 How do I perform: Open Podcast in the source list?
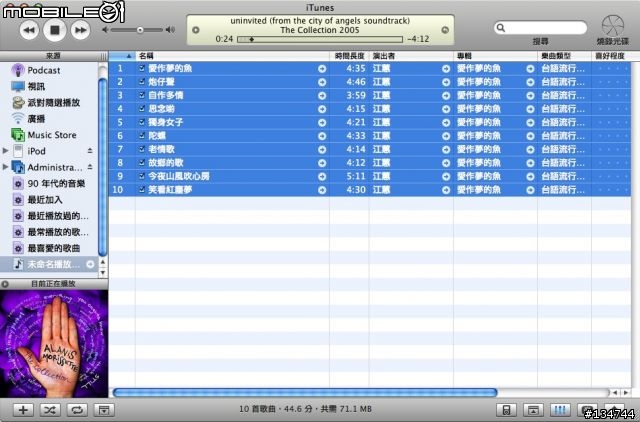44,70
